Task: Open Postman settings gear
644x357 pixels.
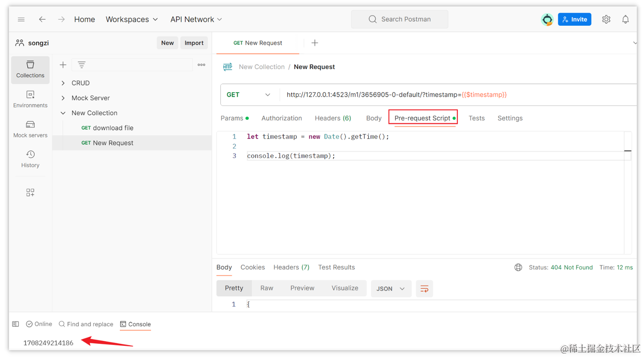Action: pos(606,19)
